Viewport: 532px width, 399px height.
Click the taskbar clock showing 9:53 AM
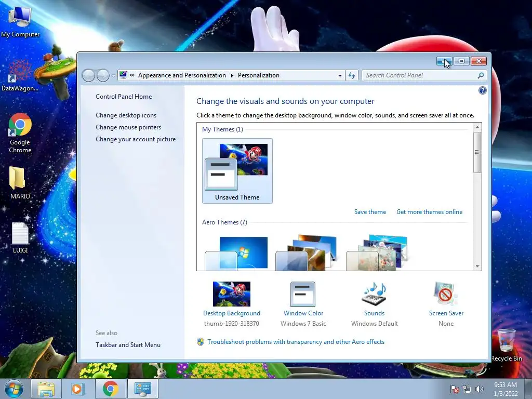(506, 389)
